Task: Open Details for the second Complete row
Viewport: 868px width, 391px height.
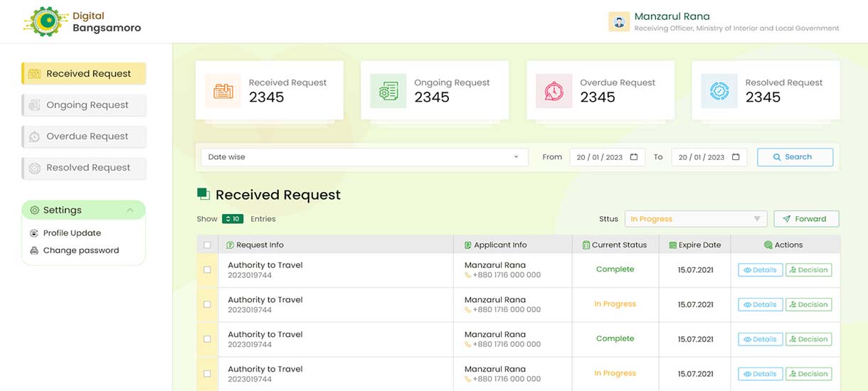Action: tap(761, 339)
